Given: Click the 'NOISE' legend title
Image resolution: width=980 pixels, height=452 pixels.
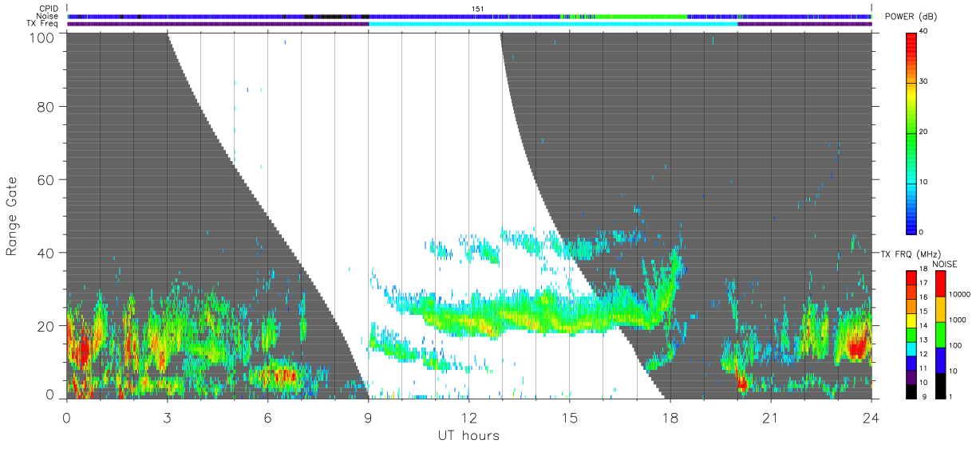Looking at the screenshot, I should tap(945, 263).
